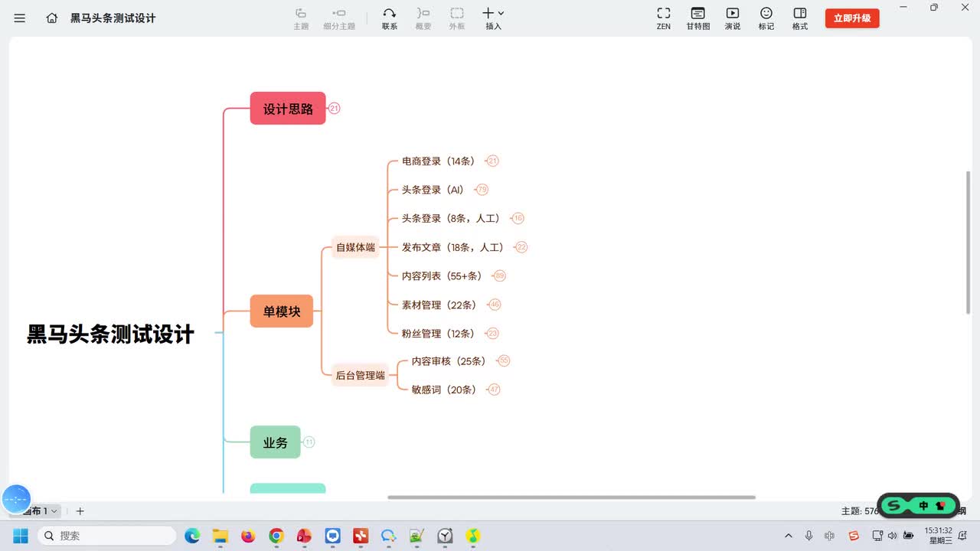
Task: Expand the 敏感词 count badge 47
Action: 495,390
